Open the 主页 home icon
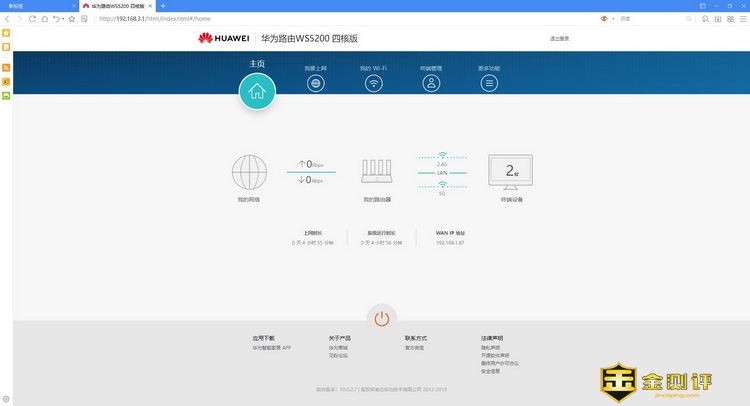 click(257, 91)
